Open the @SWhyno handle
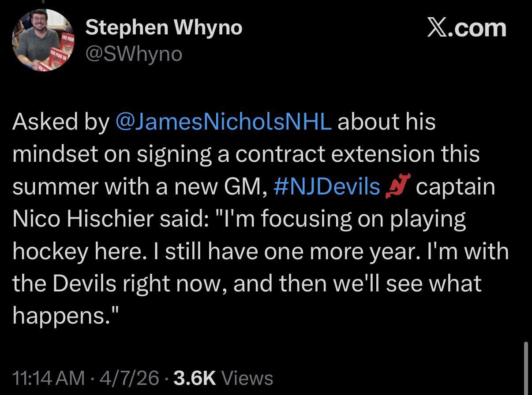The height and width of the screenshot is (395, 532). 134,54
